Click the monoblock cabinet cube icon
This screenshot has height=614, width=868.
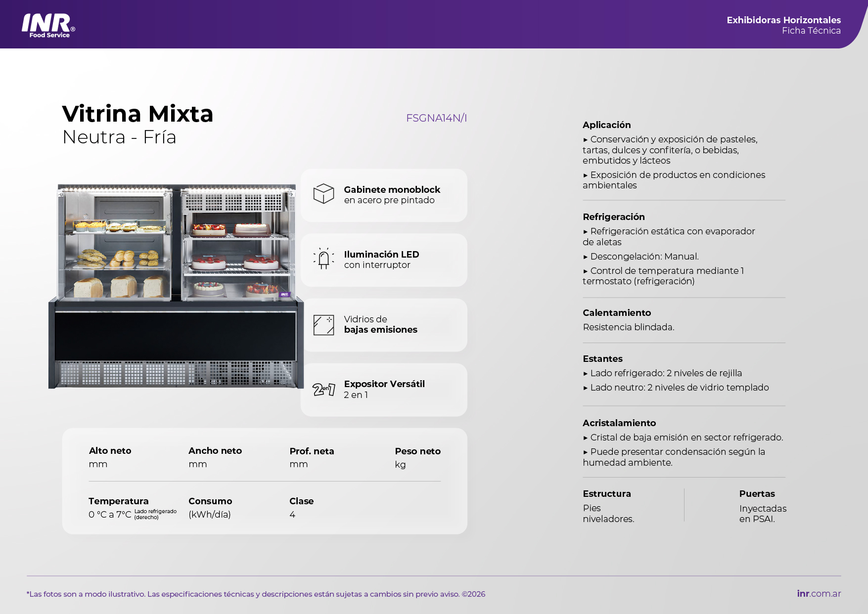(323, 194)
